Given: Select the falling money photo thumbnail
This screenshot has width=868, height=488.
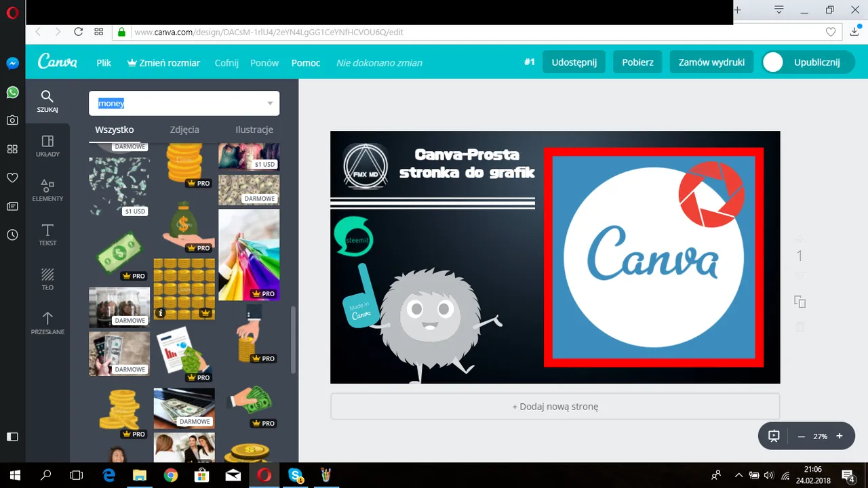Looking at the screenshot, I should 119,188.
